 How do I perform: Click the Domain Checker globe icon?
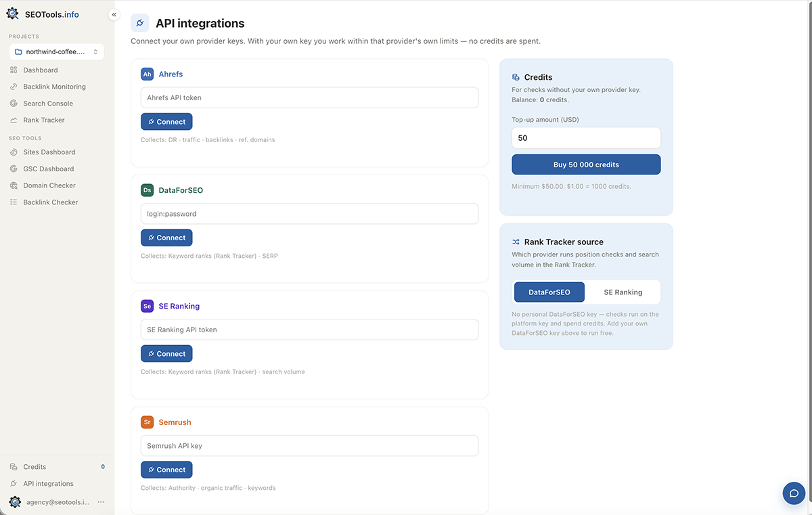click(14, 185)
